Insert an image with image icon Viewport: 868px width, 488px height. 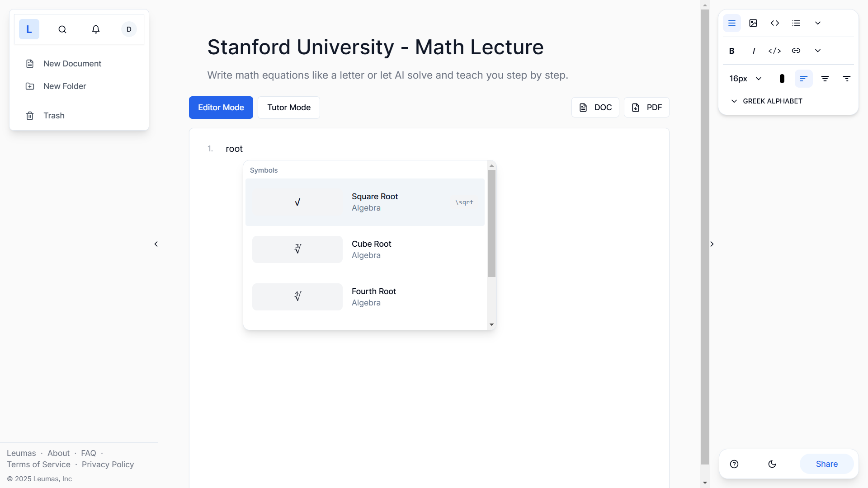[x=753, y=23]
